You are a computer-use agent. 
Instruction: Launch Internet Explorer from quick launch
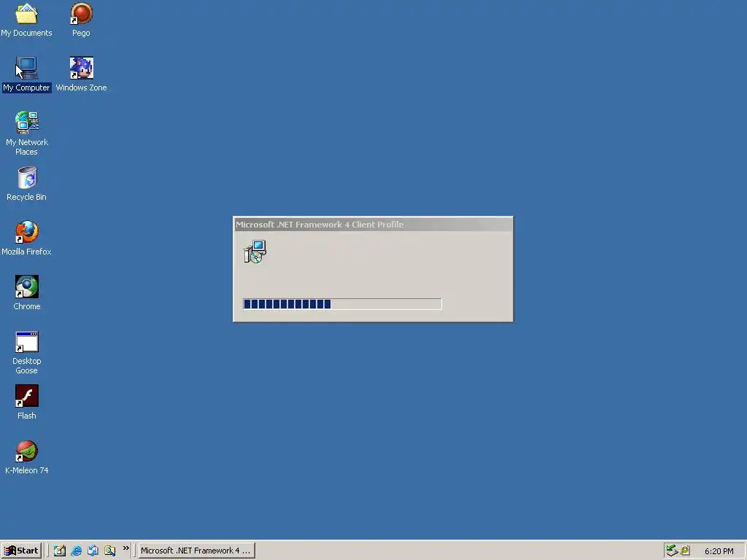(x=76, y=551)
